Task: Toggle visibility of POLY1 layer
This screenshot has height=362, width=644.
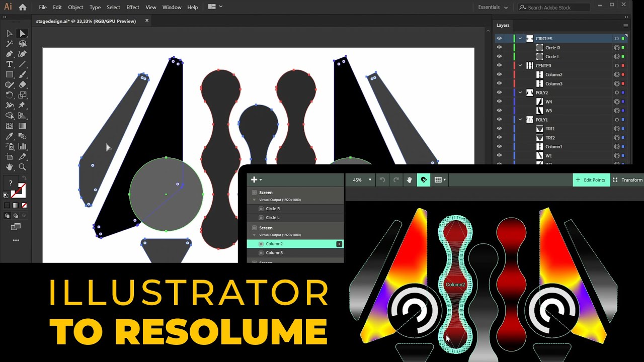Action: (499, 120)
